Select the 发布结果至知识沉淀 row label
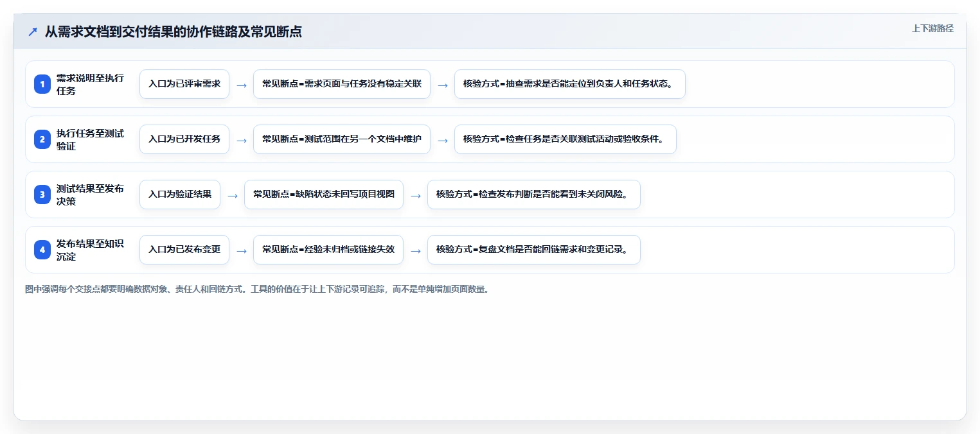The image size is (980, 434). tap(90, 250)
